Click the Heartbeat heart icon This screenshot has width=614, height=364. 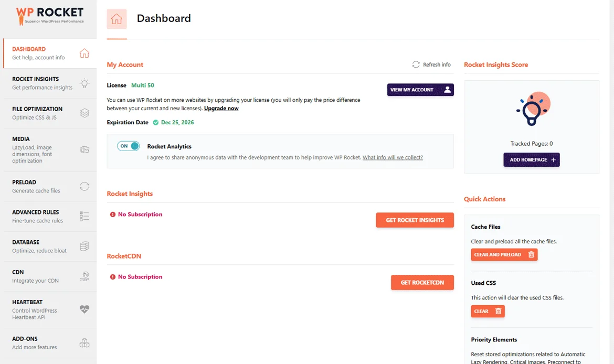point(84,309)
